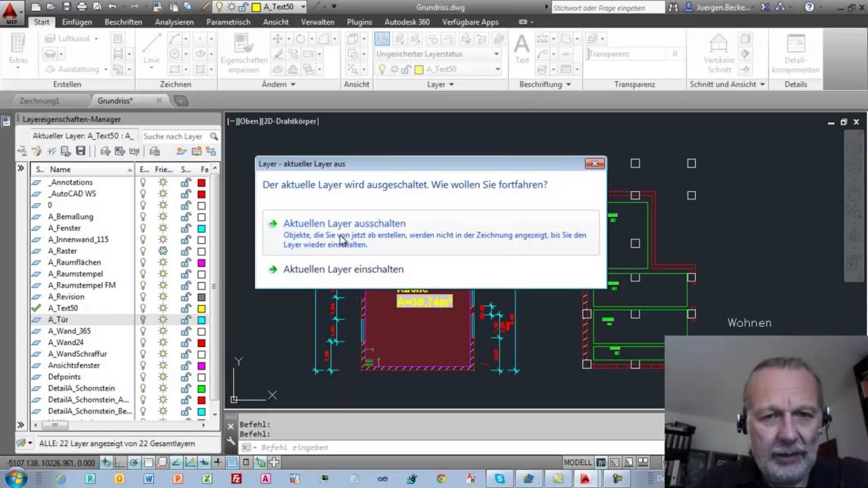Toggle on/off bulb for A_Wand24 layer
This screenshot has height=488, width=868.
pyautogui.click(x=143, y=342)
